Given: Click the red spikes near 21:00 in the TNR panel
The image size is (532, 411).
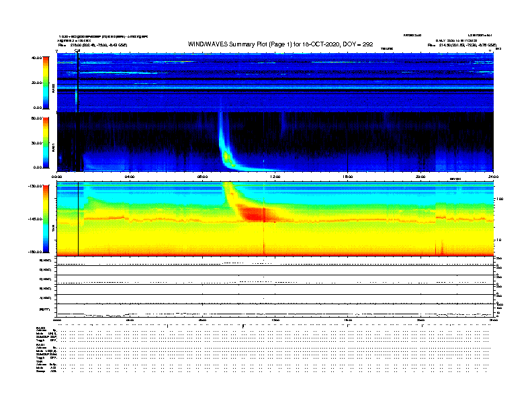Looking at the screenshot, I should click(440, 248).
